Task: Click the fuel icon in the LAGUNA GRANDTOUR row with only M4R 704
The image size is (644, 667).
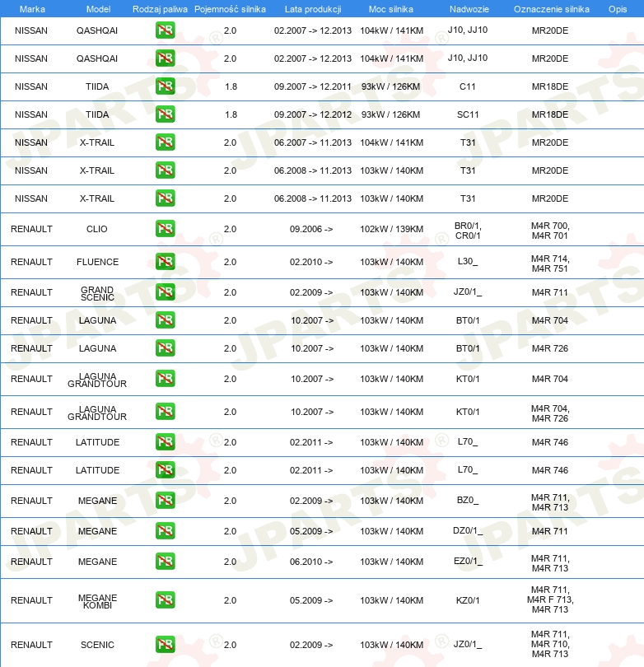Action: pyautogui.click(x=165, y=379)
